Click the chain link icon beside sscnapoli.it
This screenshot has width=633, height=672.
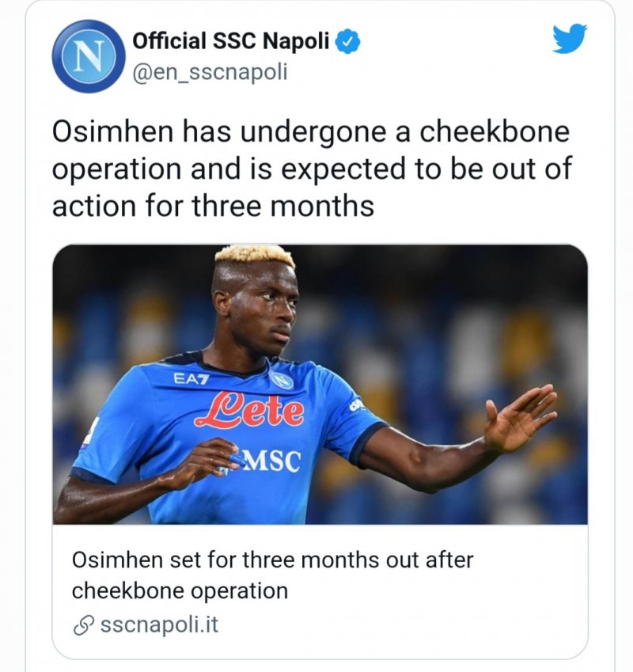81,625
